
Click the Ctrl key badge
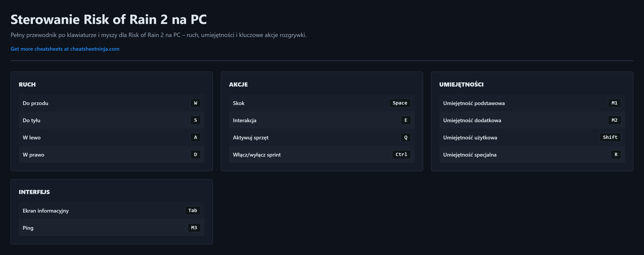click(x=401, y=155)
